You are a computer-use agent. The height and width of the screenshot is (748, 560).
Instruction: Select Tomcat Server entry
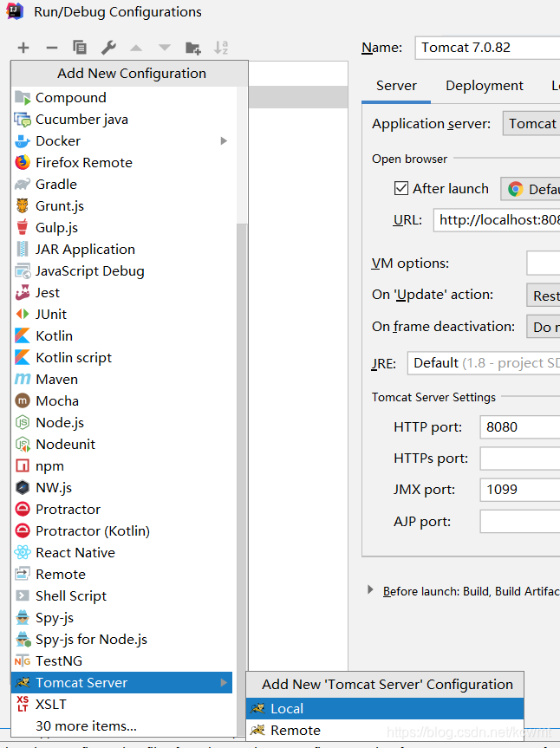tap(121, 683)
